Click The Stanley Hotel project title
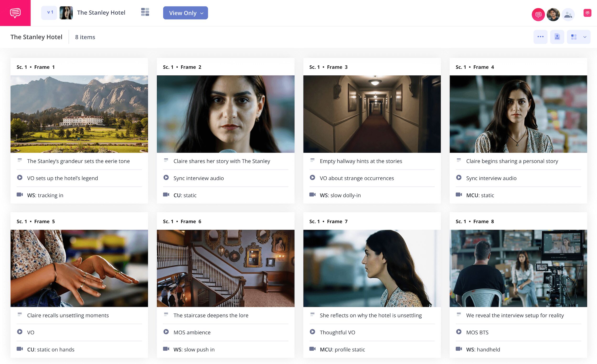This screenshot has width=597, height=364. 101,12
